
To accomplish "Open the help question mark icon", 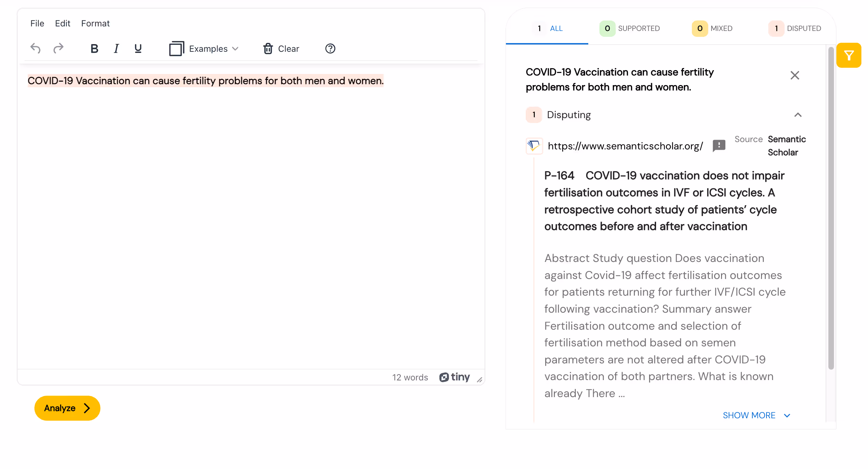I will [330, 49].
